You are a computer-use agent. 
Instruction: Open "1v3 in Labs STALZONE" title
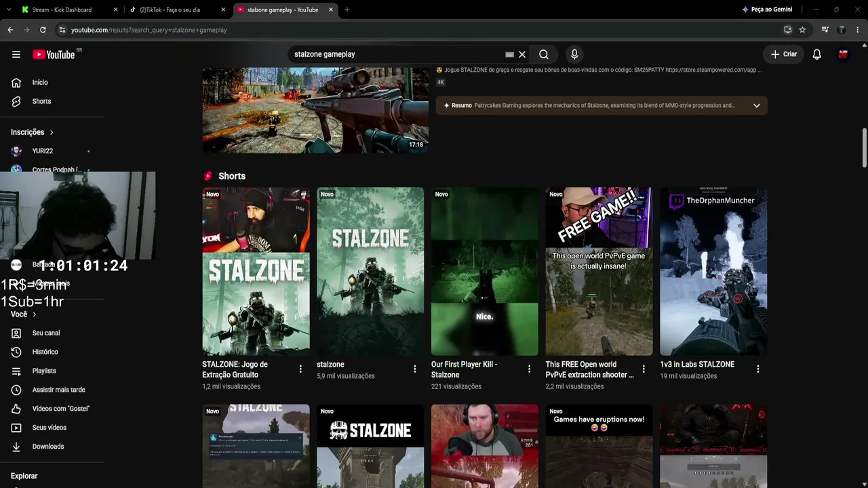pyautogui.click(x=697, y=365)
